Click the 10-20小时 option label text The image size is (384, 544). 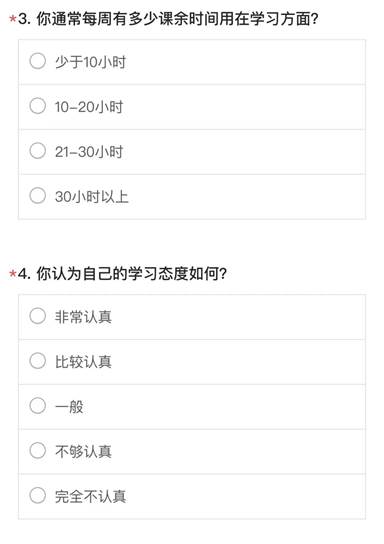89,107
